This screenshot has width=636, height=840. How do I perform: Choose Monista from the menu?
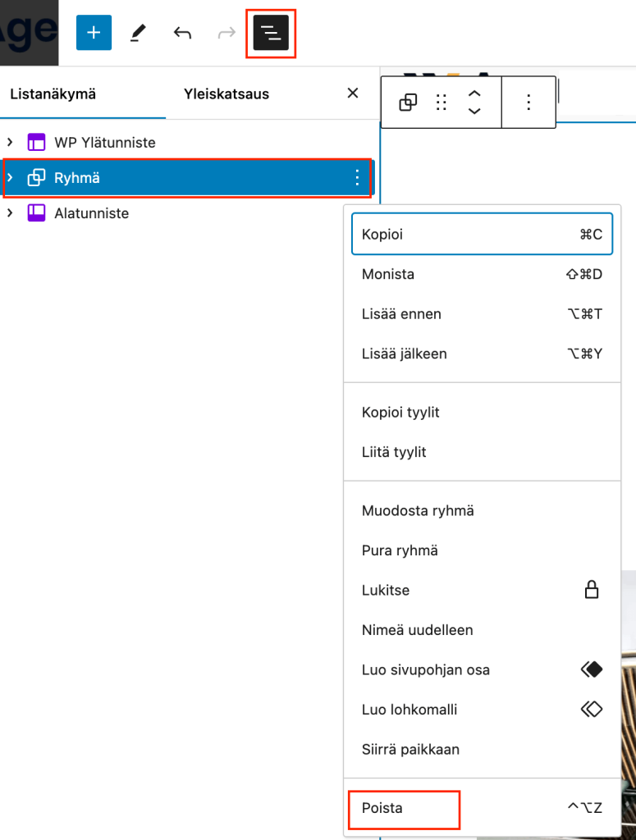point(483,274)
